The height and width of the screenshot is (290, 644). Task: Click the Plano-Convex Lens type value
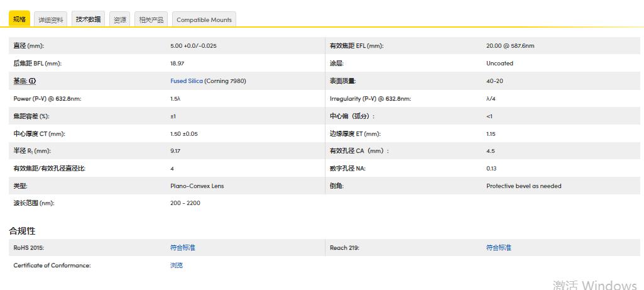197,186
